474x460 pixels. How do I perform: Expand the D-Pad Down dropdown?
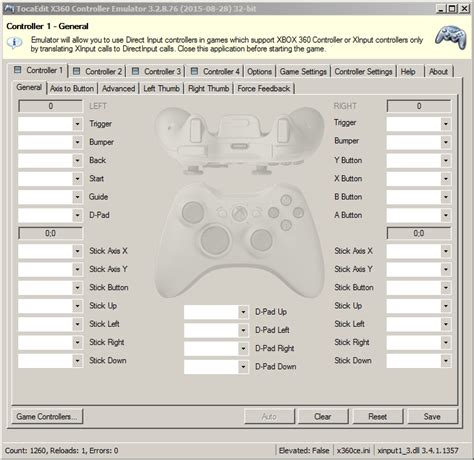[243, 367]
